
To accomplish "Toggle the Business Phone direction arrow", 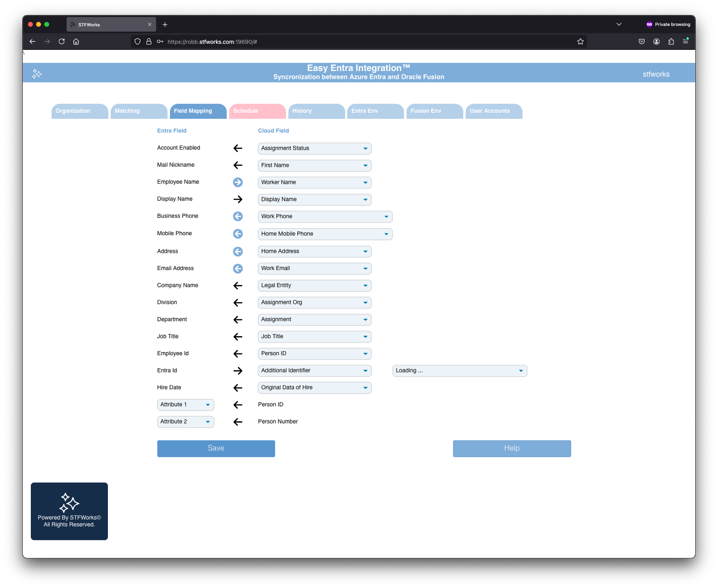I will pyautogui.click(x=238, y=217).
